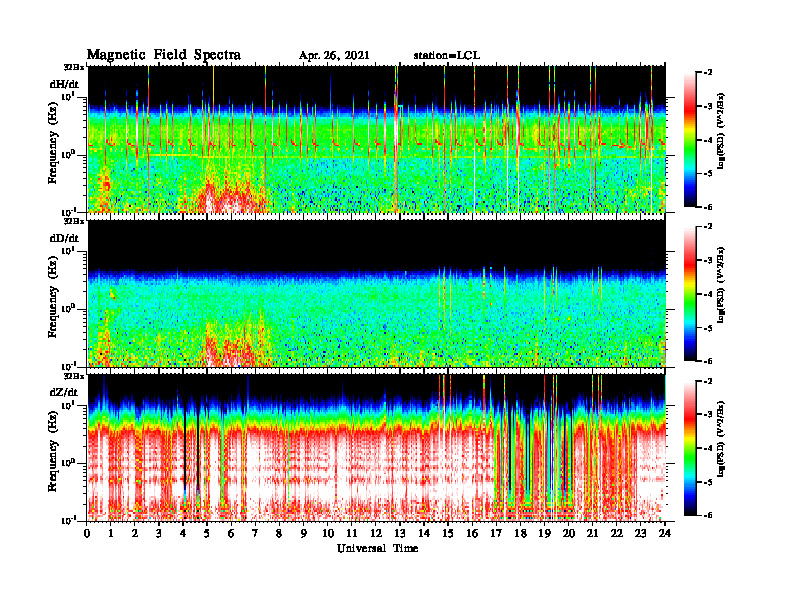Click hour tick label "15" on time axis
The width and height of the screenshot is (792, 612).
click(448, 534)
